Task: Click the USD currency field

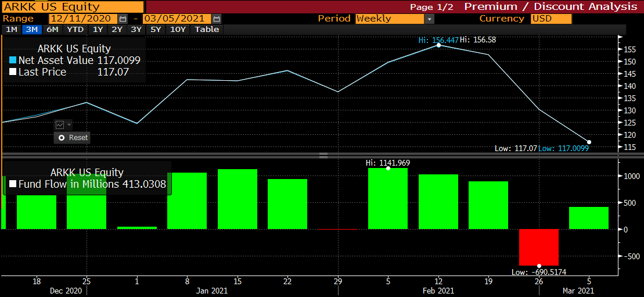Action: click(551, 19)
